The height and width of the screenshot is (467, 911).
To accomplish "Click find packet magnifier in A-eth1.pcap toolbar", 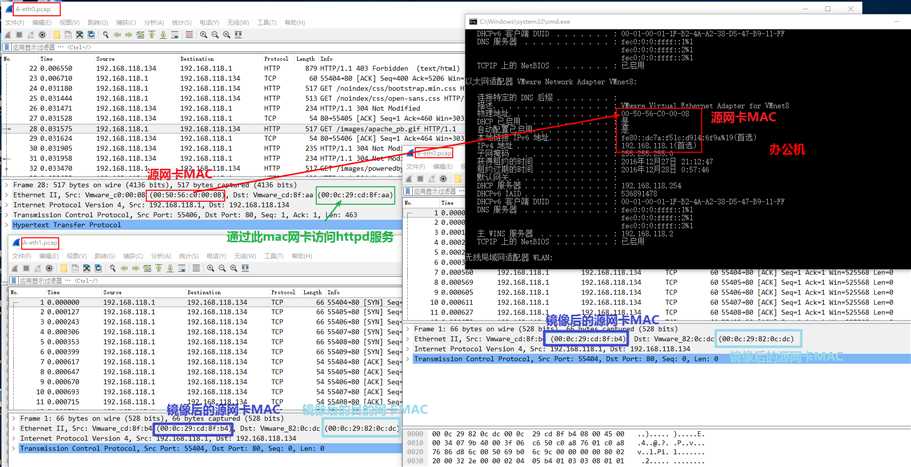I will tap(113, 268).
